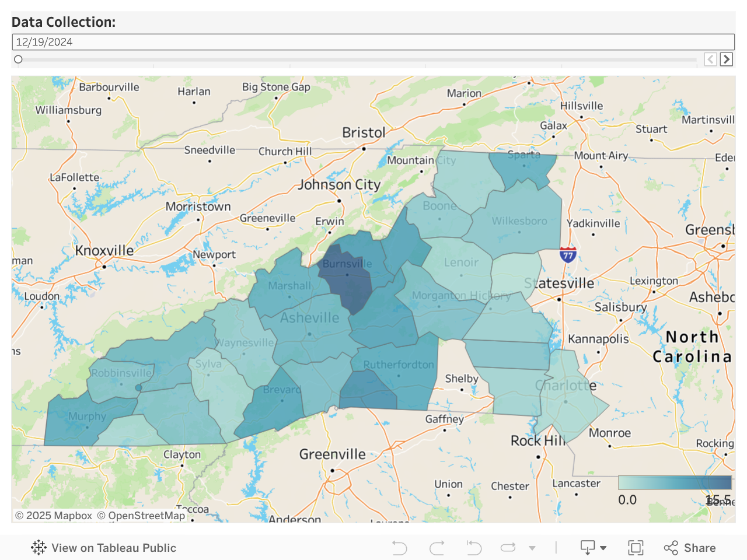This screenshot has width=747, height=560.
Task: Open View on Tableau Public link
Action: coord(113,548)
